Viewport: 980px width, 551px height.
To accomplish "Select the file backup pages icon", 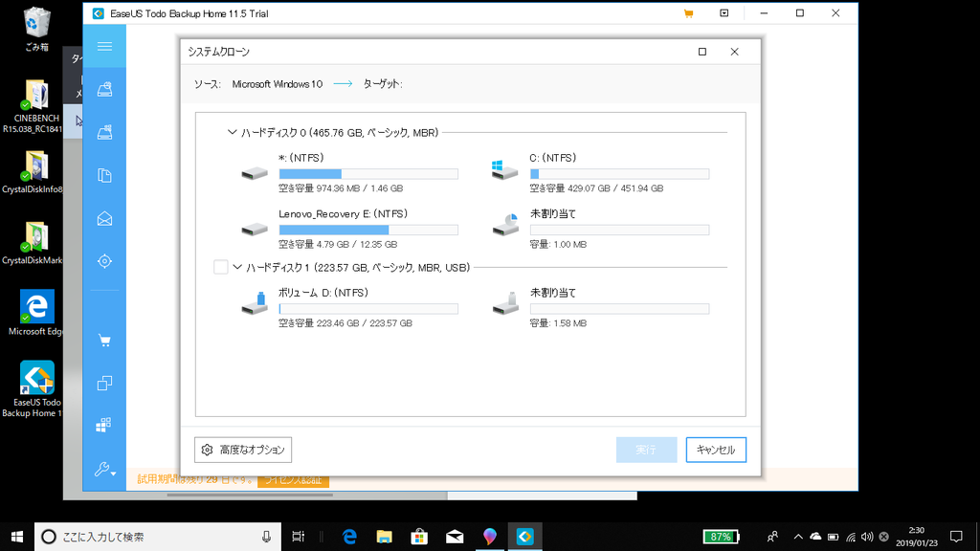I will click(104, 174).
